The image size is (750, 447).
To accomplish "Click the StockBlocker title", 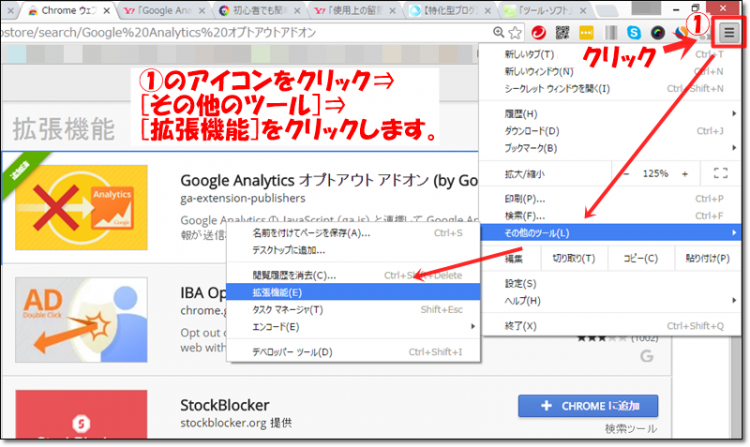I will (x=224, y=405).
